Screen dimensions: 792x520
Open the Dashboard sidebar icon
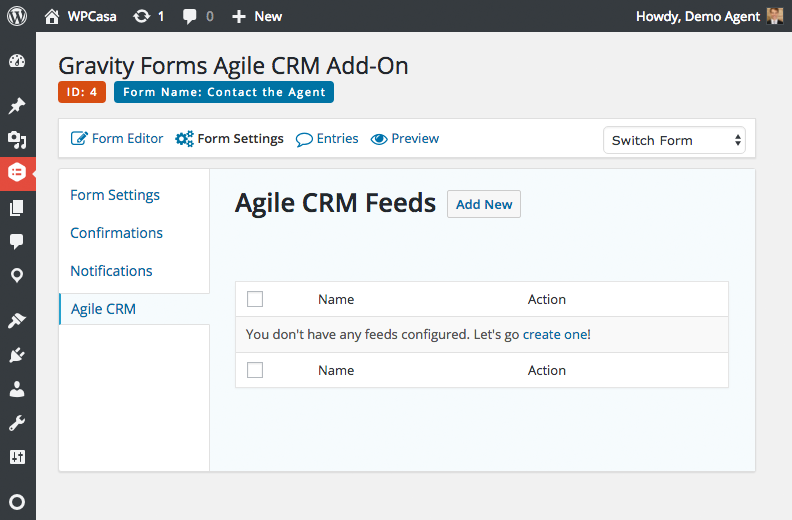tap(17, 61)
